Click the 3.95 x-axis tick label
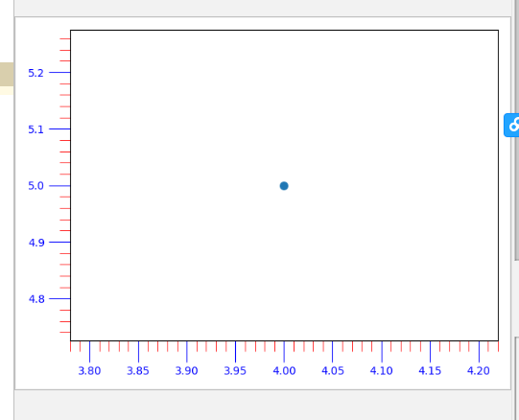This screenshot has height=420, width=519. [x=235, y=371]
